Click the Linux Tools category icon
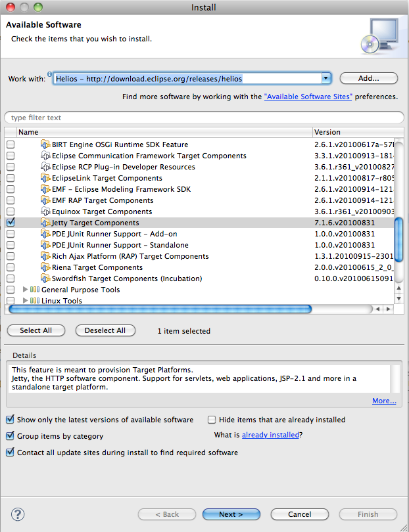 coord(35,301)
